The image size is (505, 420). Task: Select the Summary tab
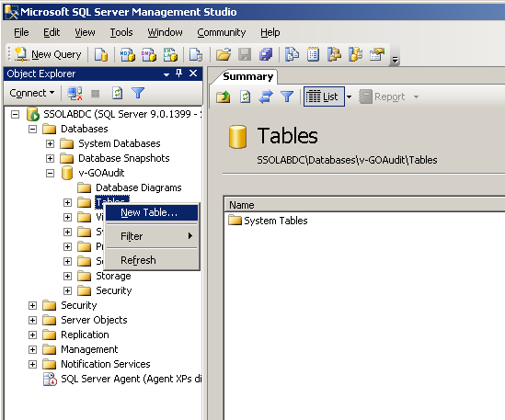pos(248,76)
